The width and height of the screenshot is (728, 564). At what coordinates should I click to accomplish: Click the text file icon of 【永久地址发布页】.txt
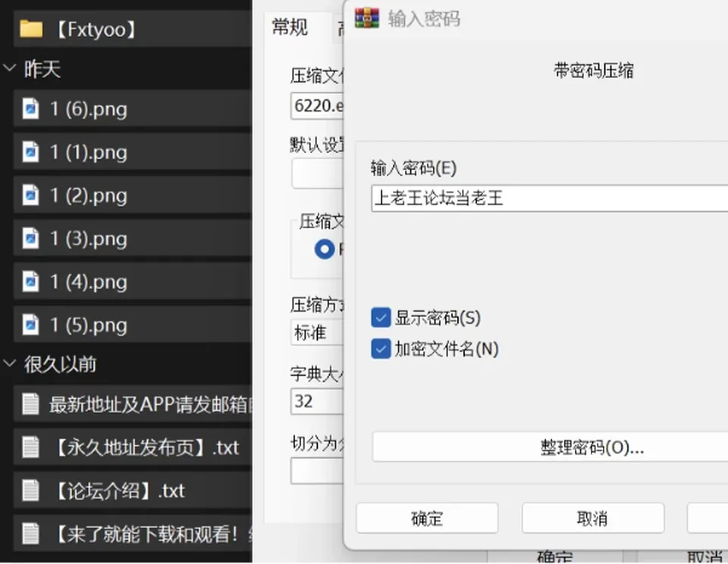point(30,447)
